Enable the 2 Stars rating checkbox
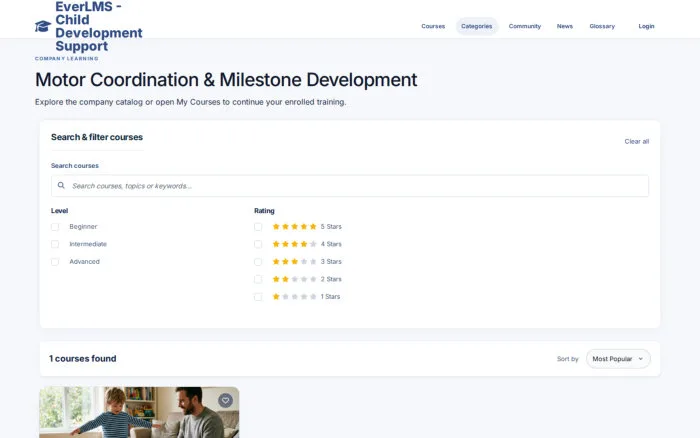This screenshot has height=438, width=700. click(258, 279)
